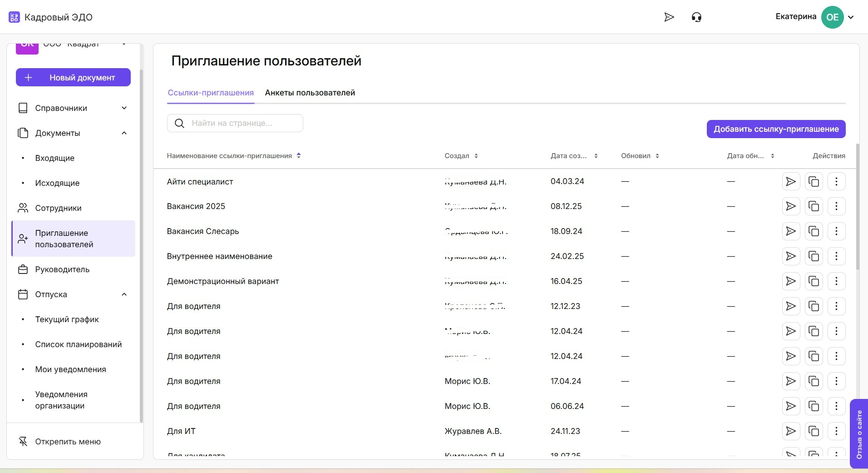Click the Документы stacked-pages icon
Image resolution: width=868 pixels, height=473 pixels.
[x=23, y=133]
